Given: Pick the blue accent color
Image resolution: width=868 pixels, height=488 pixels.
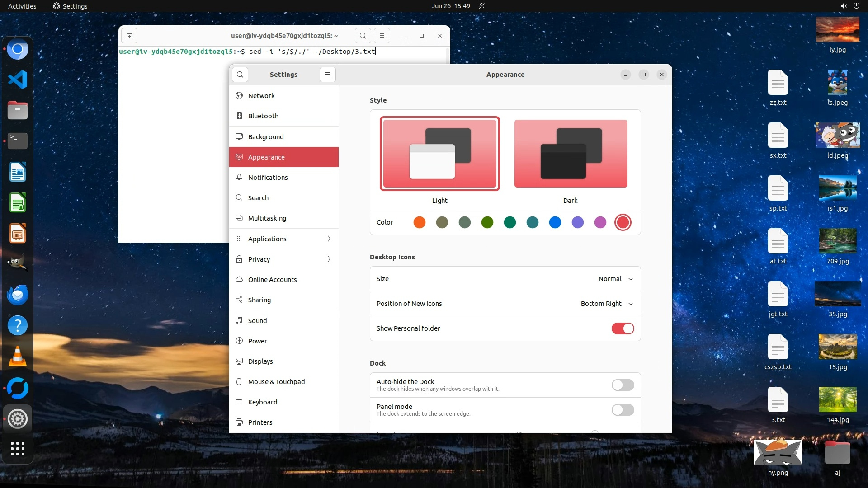Looking at the screenshot, I should 555,222.
